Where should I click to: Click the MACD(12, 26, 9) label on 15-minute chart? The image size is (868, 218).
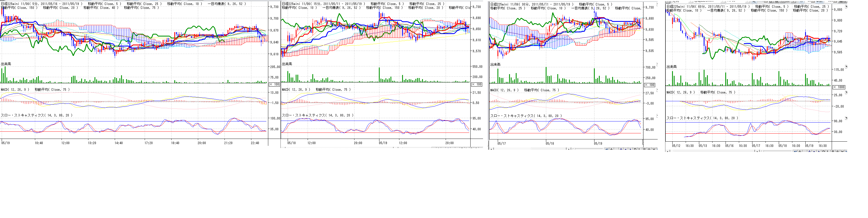coord(296,90)
